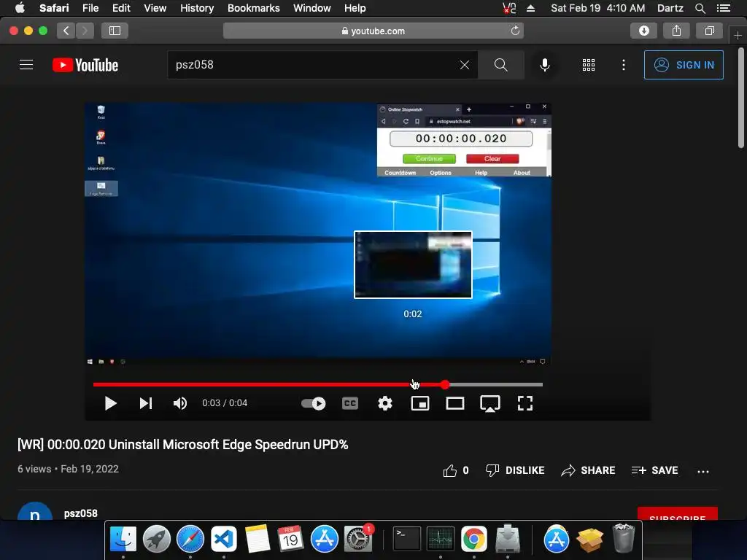Open more actions ellipsis under the video
747x560 pixels.
tap(703, 472)
